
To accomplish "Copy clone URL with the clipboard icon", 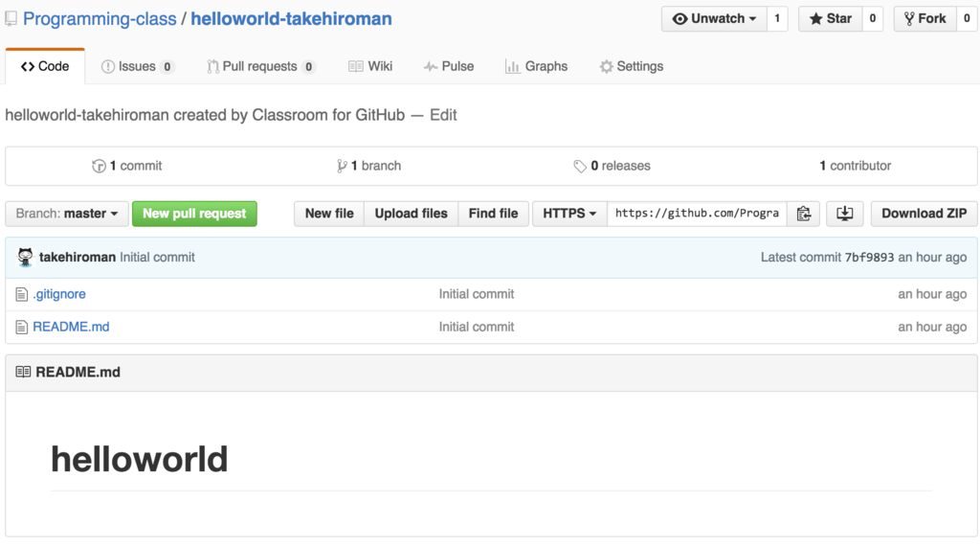I will coord(804,214).
